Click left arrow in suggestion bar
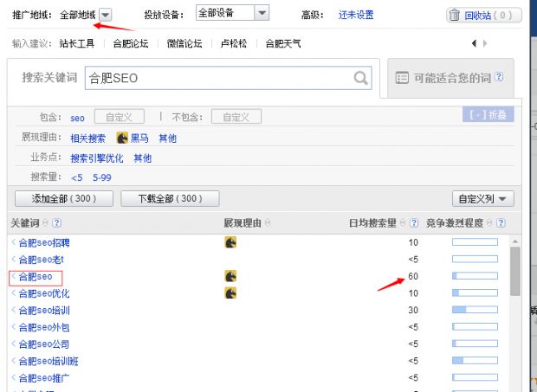The width and height of the screenshot is (537, 392). pyautogui.click(x=474, y=42)
